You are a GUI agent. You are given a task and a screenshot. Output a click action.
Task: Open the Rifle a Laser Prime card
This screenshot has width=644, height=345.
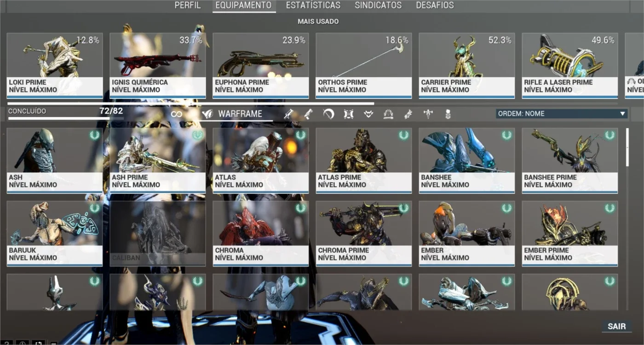(x=570, y=65)
